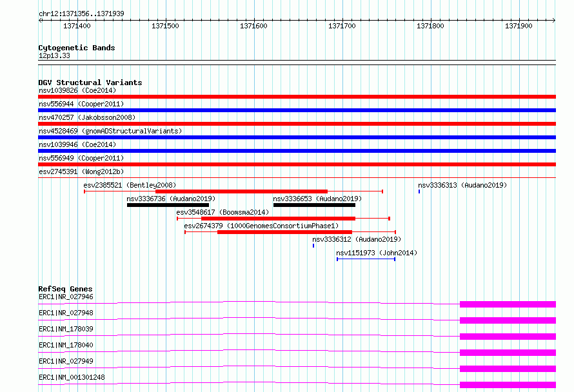Click the DGV Structural Variants track heading
The image size is (574, 392).
tap(90, 83)
